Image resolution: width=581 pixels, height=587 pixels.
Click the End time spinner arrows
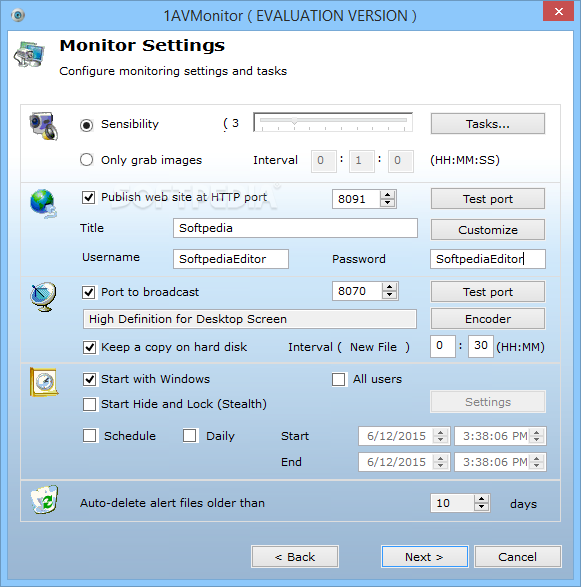[x=537, y=462]
